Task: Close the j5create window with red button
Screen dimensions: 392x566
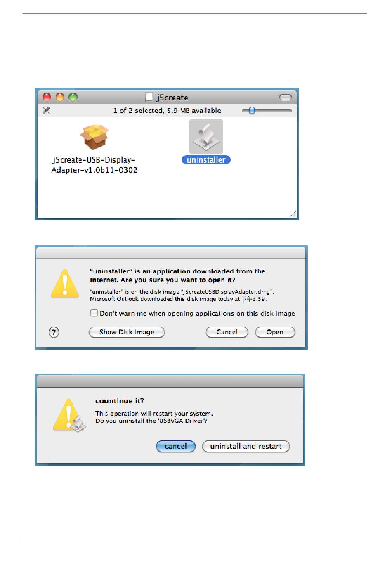Action: point(47,98)
